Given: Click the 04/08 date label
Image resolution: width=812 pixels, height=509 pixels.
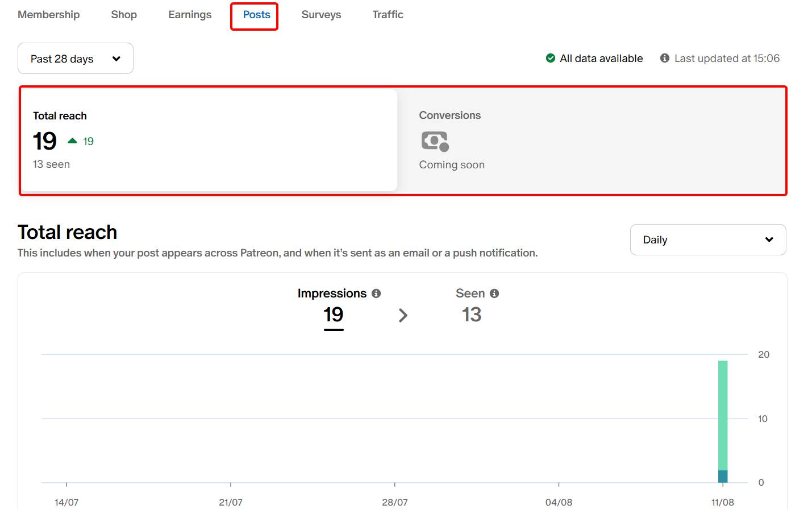Looking at the screenshot, I should pyautogui.click(x=559, y=502).
